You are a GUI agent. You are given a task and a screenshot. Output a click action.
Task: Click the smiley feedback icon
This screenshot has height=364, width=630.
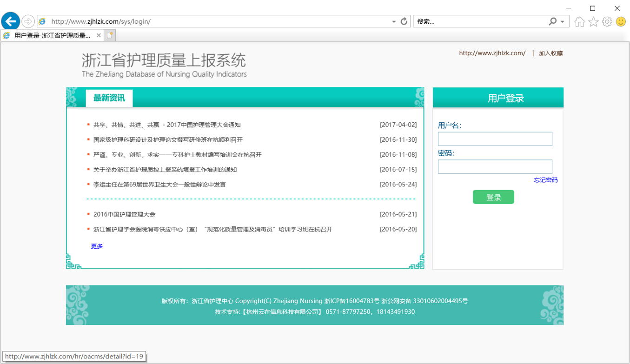pyautogui.click(x=621, y=22)
